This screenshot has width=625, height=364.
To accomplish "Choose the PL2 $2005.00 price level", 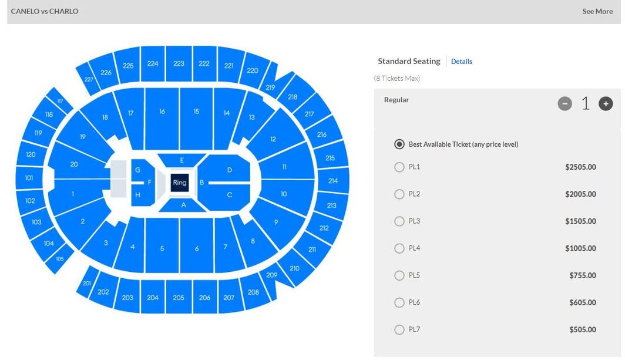I will (x=399, y=194).
